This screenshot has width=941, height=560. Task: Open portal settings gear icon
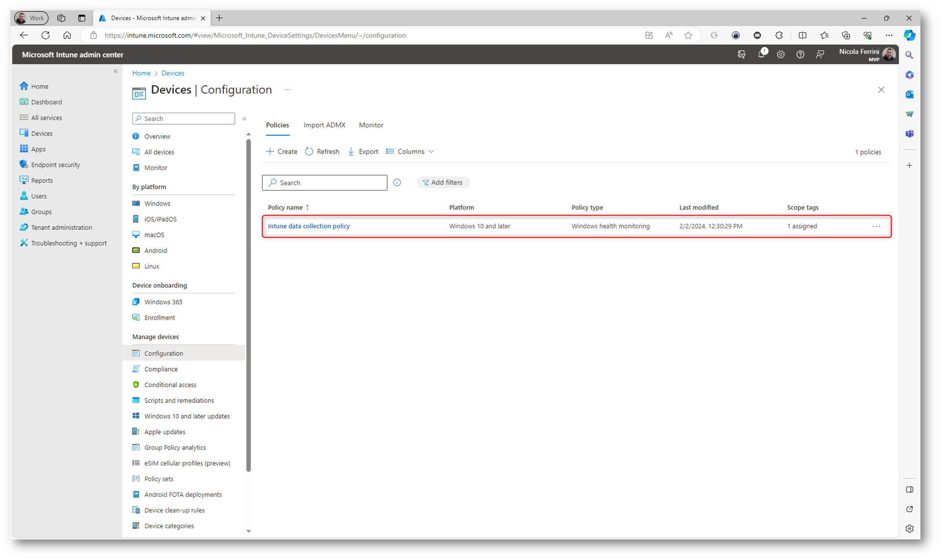click(780, 54)
